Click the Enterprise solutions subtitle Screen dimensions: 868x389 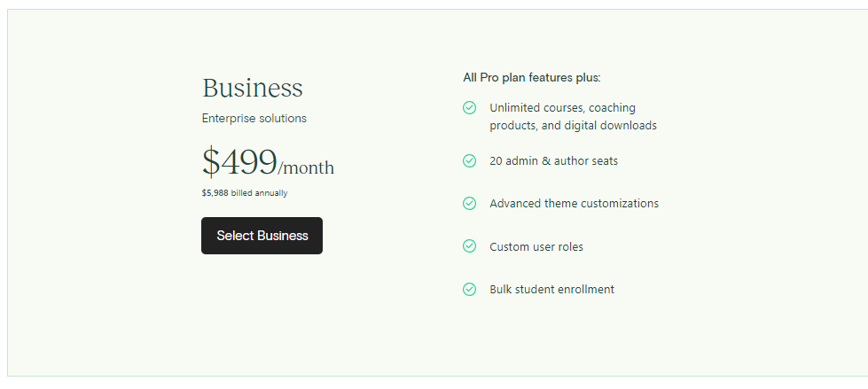point(254,119)
